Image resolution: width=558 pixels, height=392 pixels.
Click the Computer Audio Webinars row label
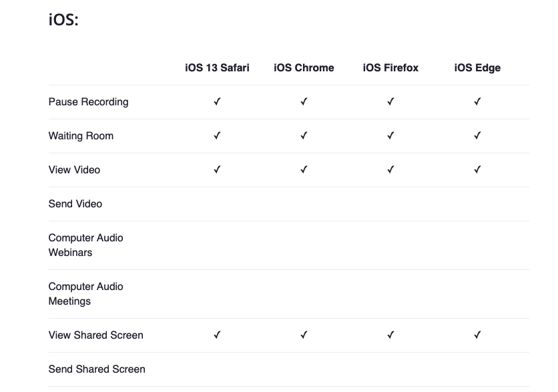(x=85, y=245)
